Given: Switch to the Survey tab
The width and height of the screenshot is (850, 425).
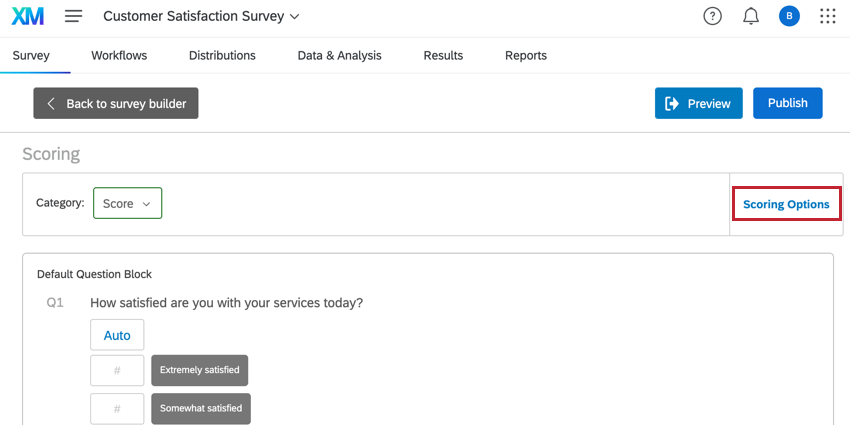Looking at the screenshot, I should point(31,56).
